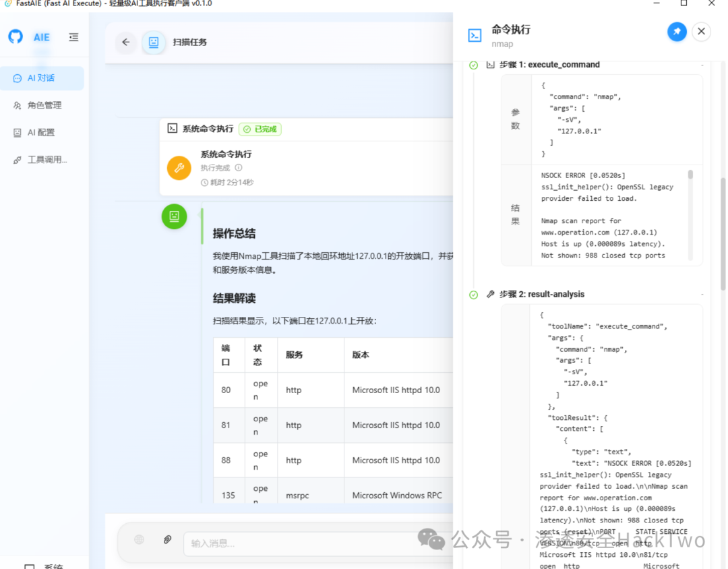Click the green check icon of 步骤 1
The height and width of the screenshot is (569, 728).
click(474, 65)
